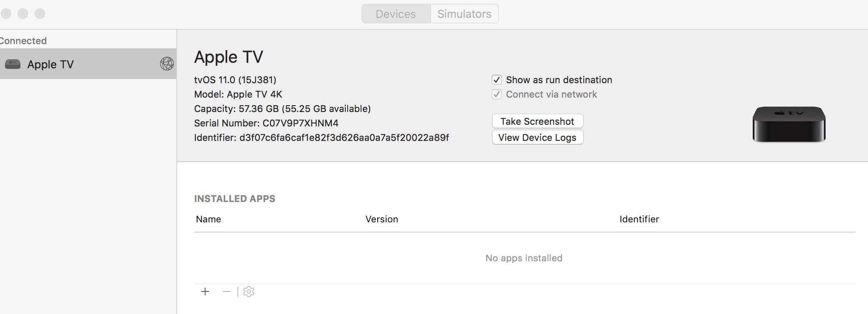Click the Take Screenshot button
Viewport: 868px width, 314px height.
(x=537, y=121)
